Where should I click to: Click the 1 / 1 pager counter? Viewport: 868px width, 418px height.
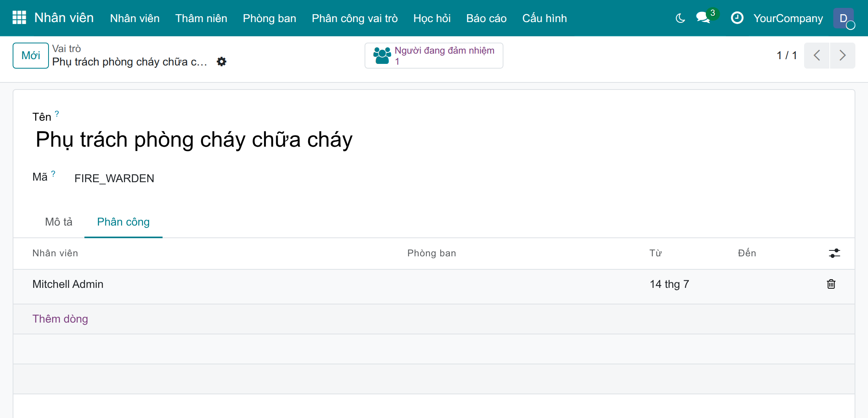click(787, 56)
